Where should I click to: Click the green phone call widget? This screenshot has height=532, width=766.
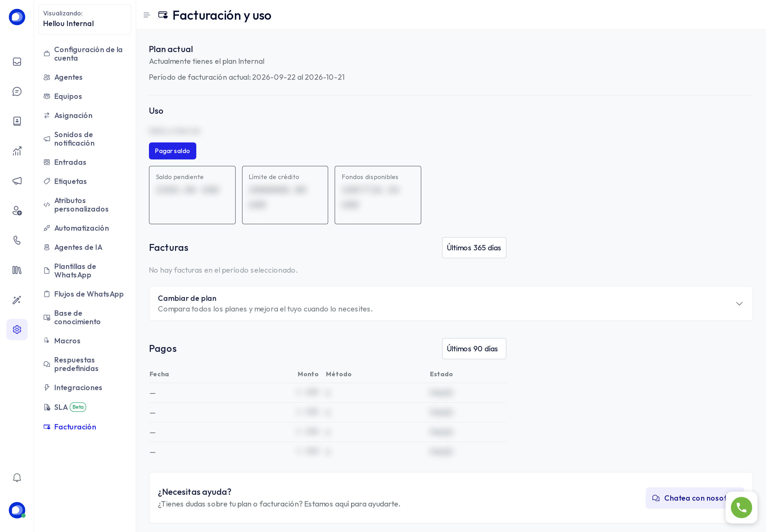point(741,508)
